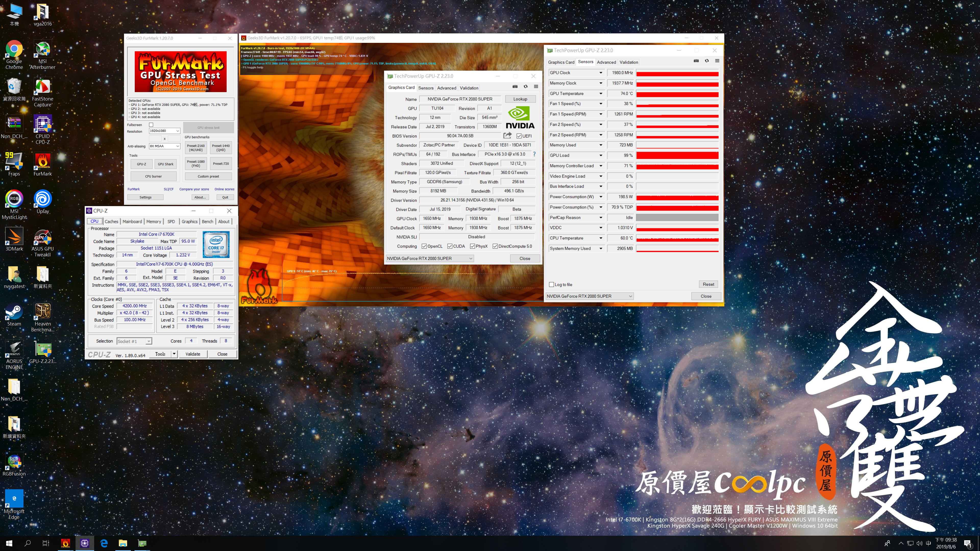Click FurMark icon on the taskbar
Screen dimensions: 980x551
(65, 543)
